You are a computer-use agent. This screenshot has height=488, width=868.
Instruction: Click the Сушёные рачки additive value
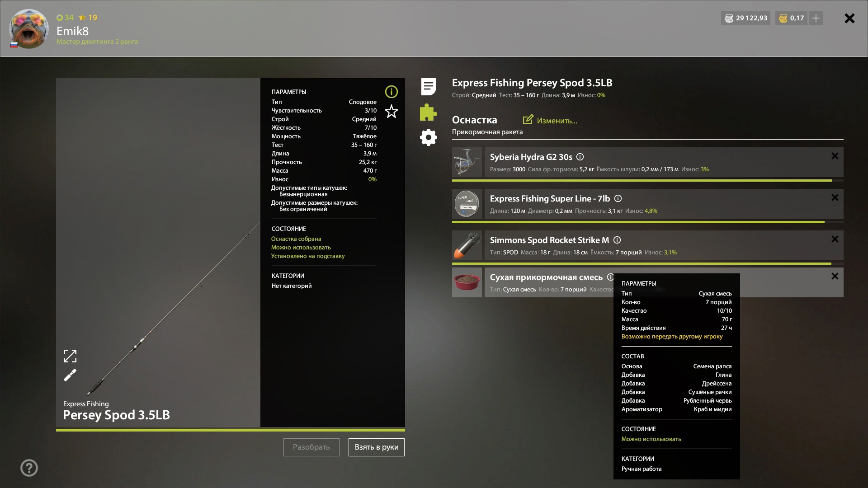pos(710,392)
